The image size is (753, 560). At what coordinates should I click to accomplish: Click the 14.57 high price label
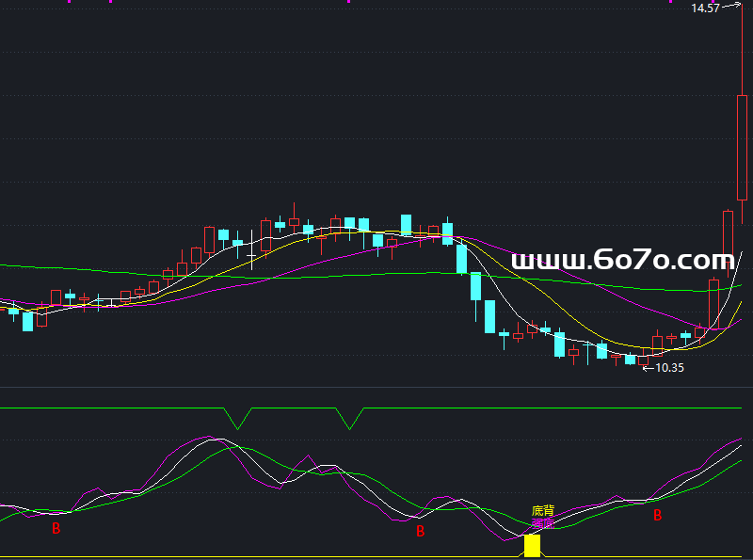point(705,8)
